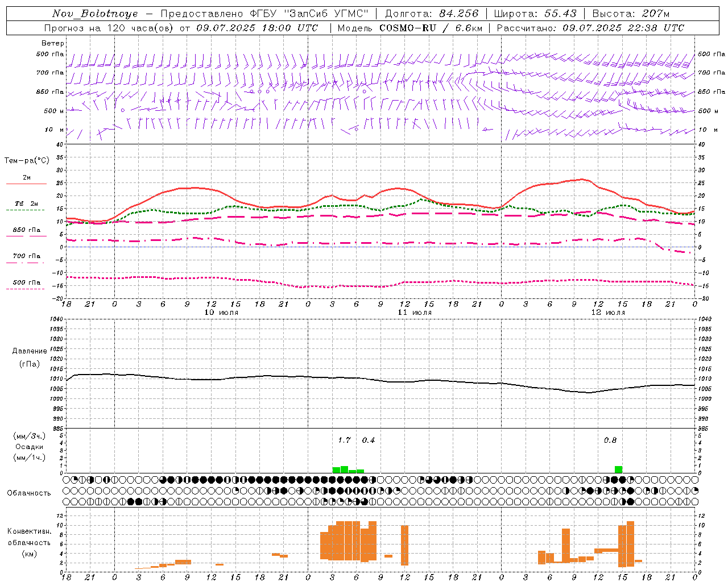Click the longitude value 84.256
728x582 pixels.
[x=458, y=14]
